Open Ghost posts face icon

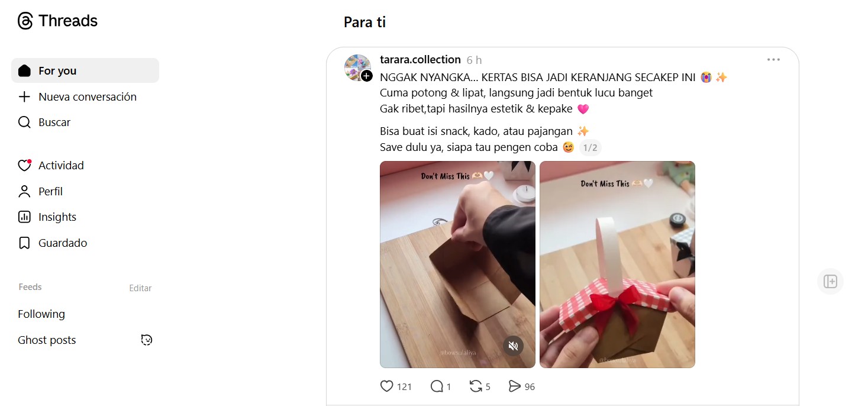point(147,340)
